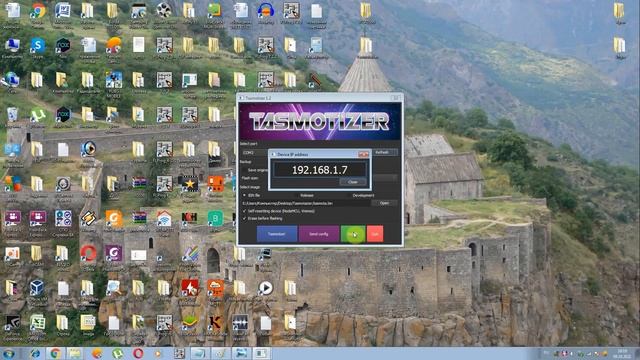
Task: Click the purple Send config button
Action: (319, 234)
